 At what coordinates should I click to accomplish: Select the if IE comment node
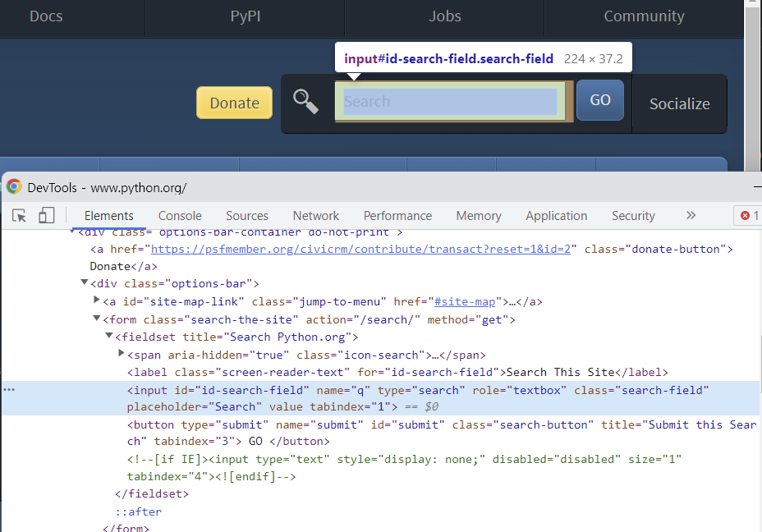(x=404, y=467)
